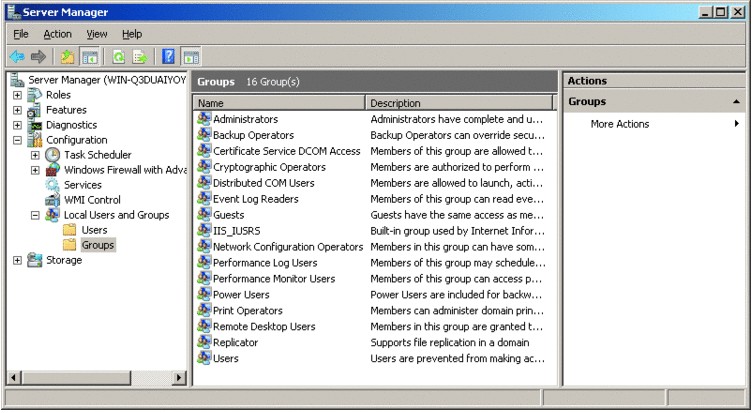Expand the Roles node
Image resolution: width=753 pixels, height=413 pixels.
17,95
